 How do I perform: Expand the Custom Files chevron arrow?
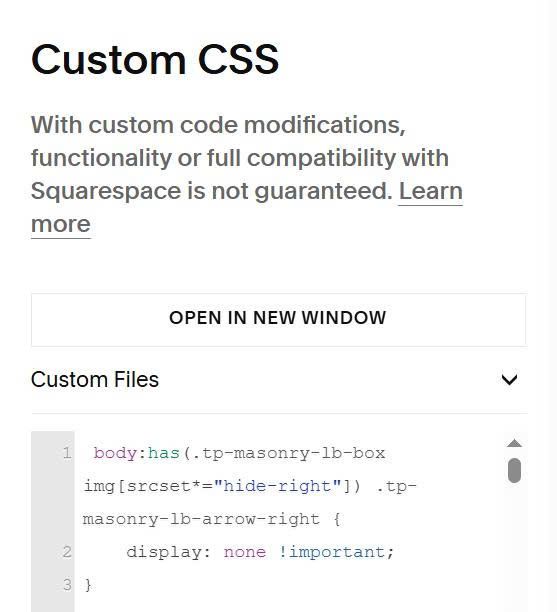tap(509, 379)
